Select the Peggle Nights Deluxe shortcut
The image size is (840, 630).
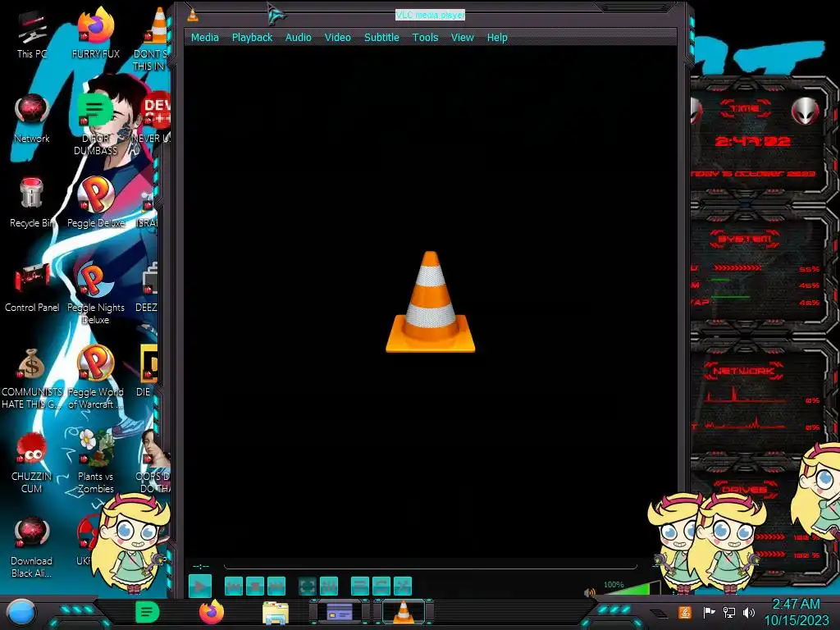pos(95,293)
